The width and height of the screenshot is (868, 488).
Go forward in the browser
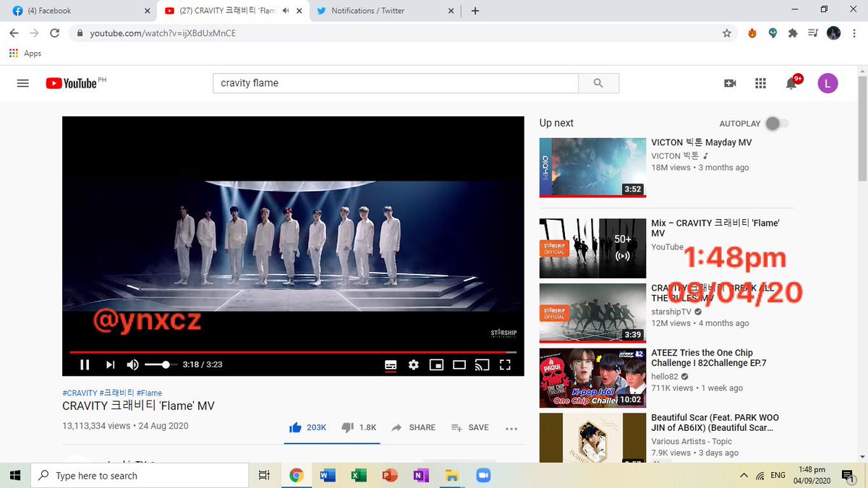tap(34, 33)
